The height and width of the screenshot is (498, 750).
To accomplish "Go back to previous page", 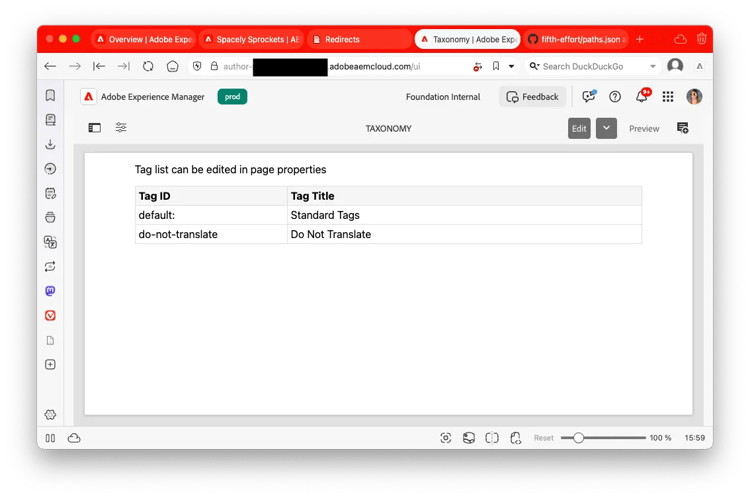I will 50,66.
